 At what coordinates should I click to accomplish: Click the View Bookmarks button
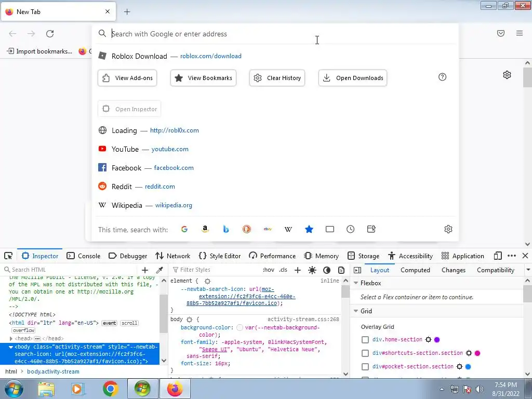203,78
